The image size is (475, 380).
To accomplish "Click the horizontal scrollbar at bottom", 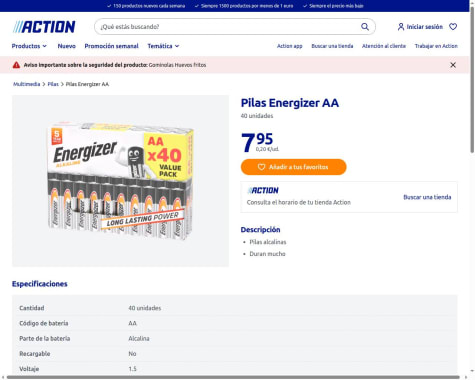I will tap(233, 377).
